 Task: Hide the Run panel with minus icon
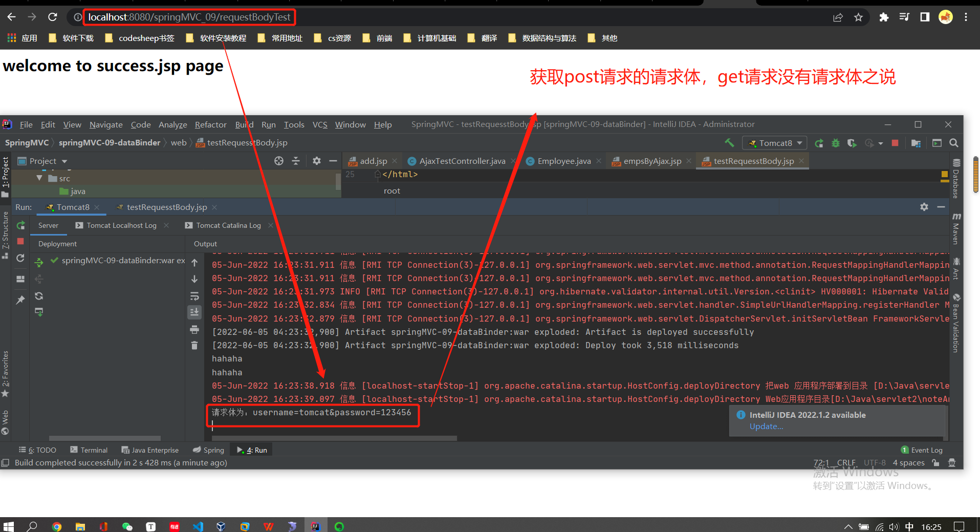tap(941, 207)
